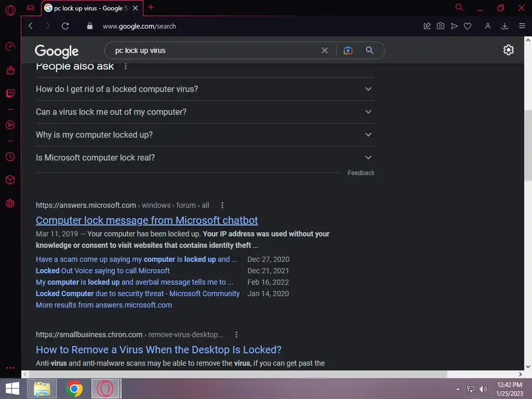Open GX Cleaner sidebar icon
This screenshot has height=399, width=532.
tap(10, 70)
